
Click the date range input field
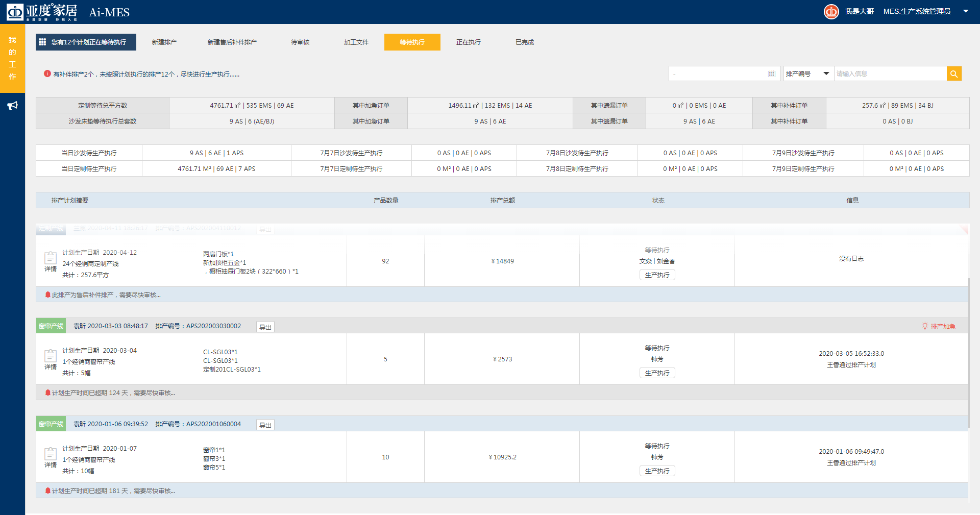[x=724, y=73]
